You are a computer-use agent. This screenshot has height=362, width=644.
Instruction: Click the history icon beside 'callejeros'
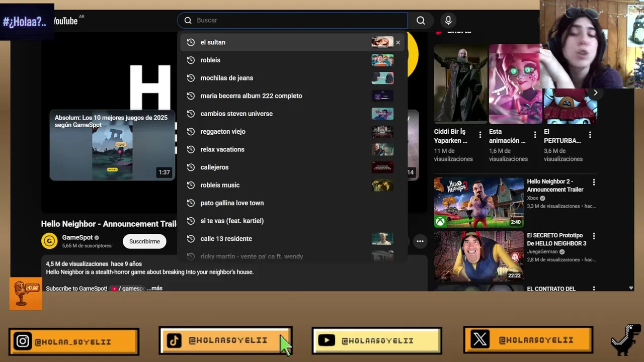[191, 167]
